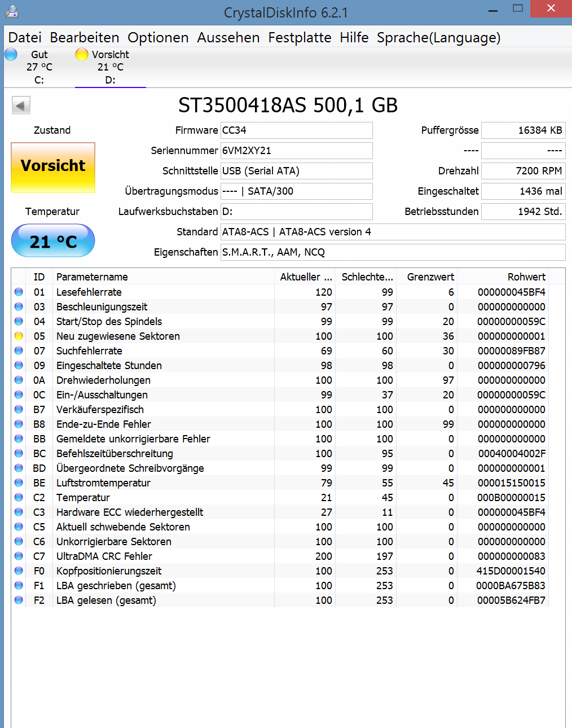This screenshot has width=572, height=728.
Task: Click status dot for Lesefehlerrate row
Action: [19, 292]
